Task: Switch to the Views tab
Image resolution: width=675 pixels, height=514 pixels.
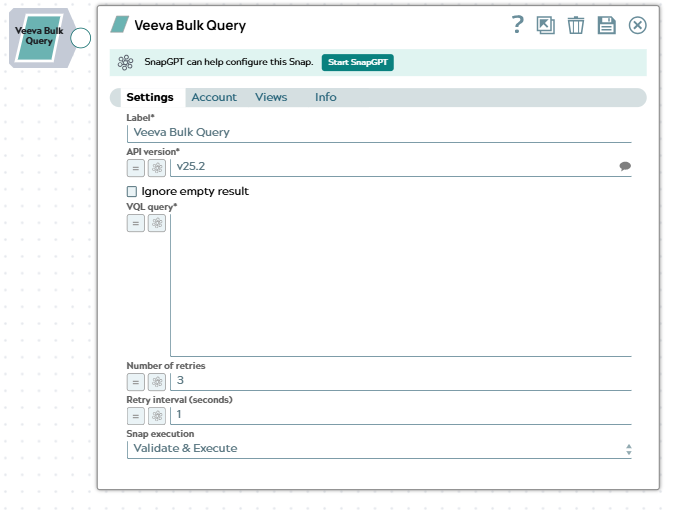Action: coord(271,97)
